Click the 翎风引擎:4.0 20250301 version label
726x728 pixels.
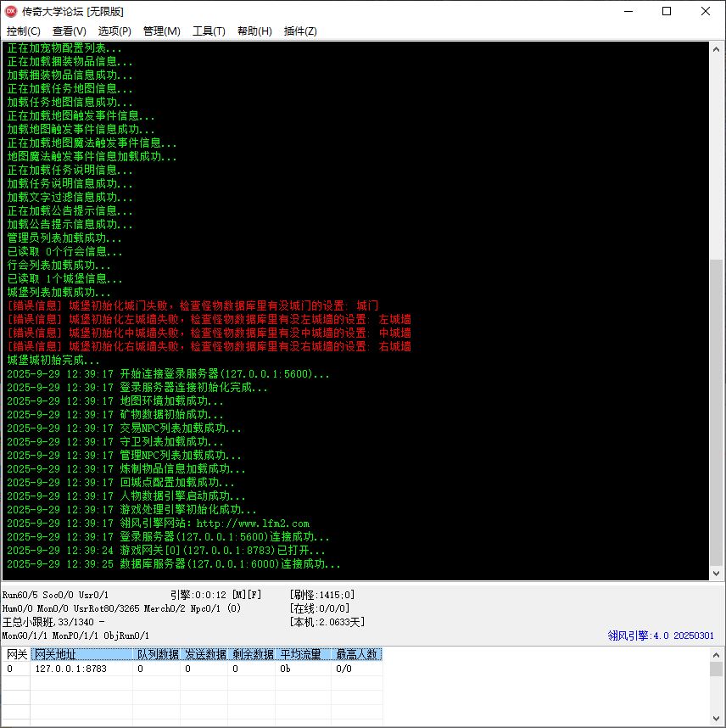pyautogui.click(x=661, y=636)
